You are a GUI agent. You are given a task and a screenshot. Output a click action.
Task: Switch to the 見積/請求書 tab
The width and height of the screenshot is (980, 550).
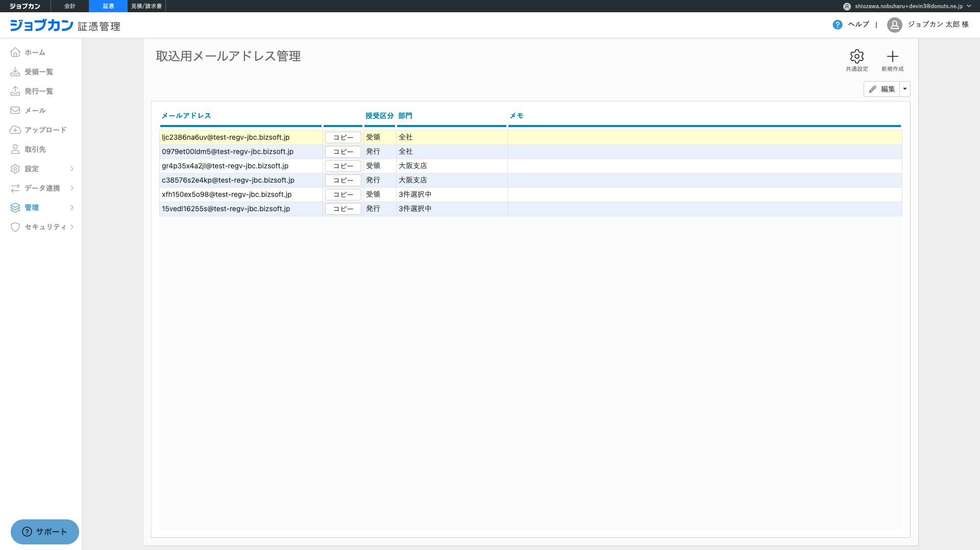[146, 6]
